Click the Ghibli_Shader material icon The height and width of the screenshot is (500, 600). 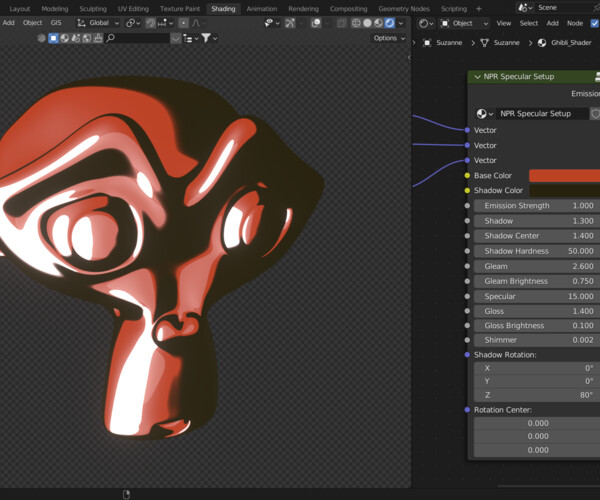coord(543,43)
